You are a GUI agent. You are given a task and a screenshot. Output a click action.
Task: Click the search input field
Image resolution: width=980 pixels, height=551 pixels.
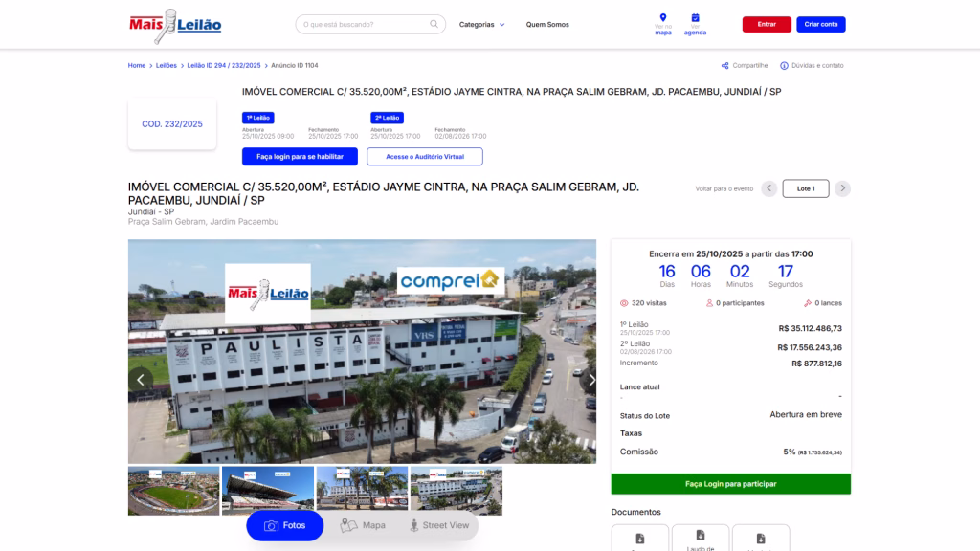tap(364, 24)
